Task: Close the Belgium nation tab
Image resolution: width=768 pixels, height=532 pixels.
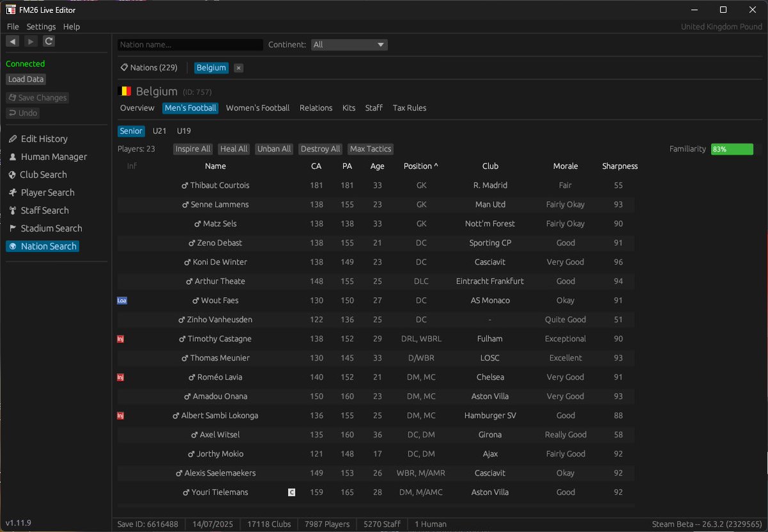Action: click(238, 68)
